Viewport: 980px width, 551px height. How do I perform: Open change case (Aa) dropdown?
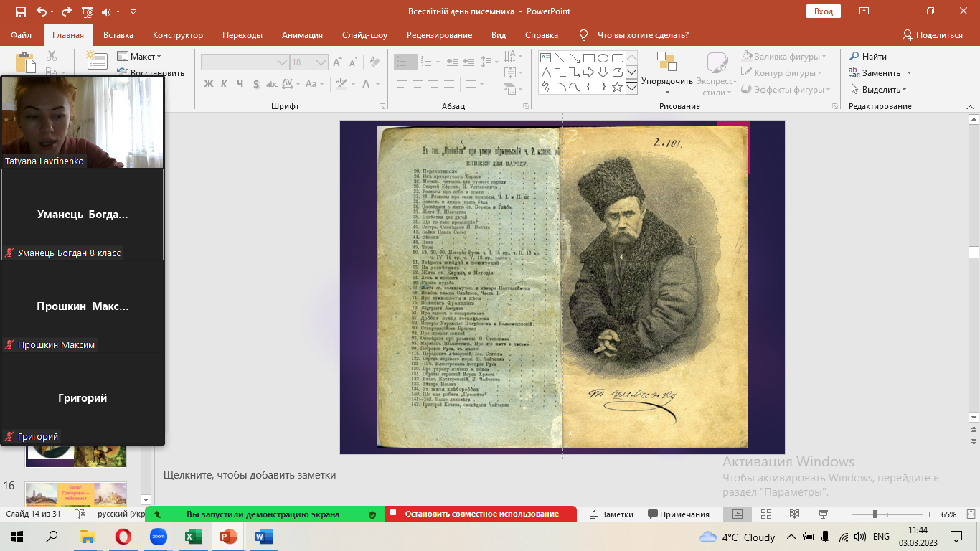[x=314, y=84]
